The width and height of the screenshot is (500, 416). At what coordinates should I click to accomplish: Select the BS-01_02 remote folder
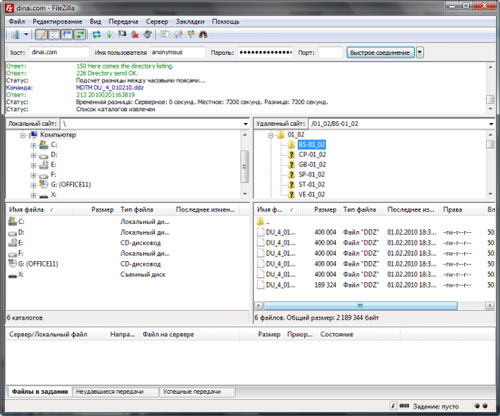click(x=312, y=145)
